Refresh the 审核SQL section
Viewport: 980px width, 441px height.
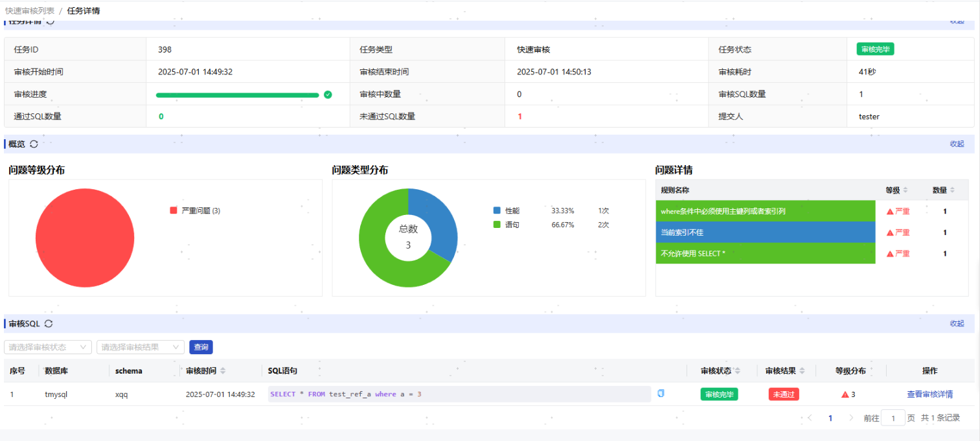pos(48,324)
